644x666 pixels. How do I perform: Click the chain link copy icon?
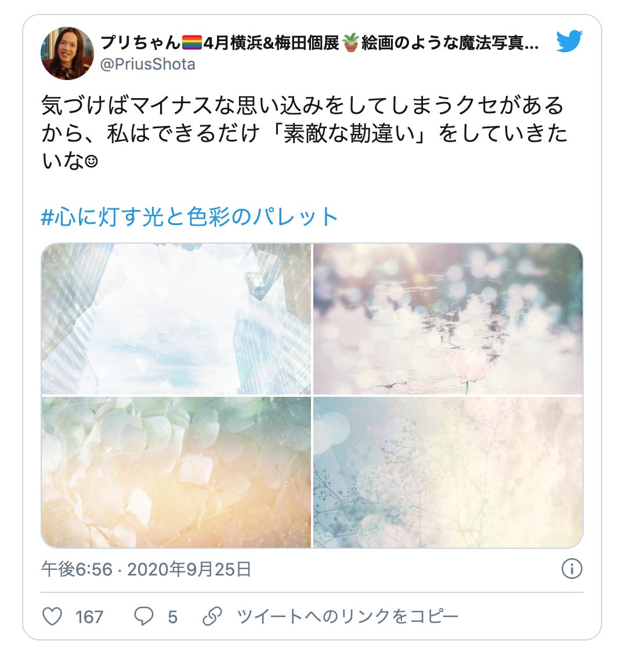(x=212, y=616)
